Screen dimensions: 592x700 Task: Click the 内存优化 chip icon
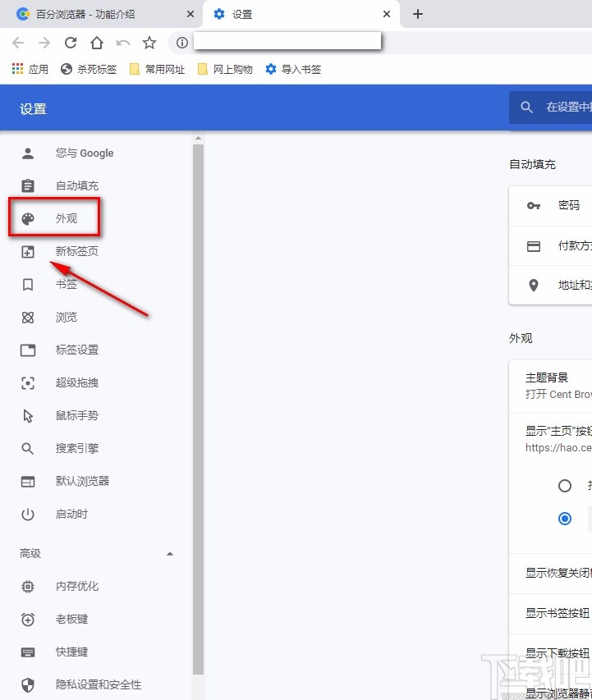(28, 586)
